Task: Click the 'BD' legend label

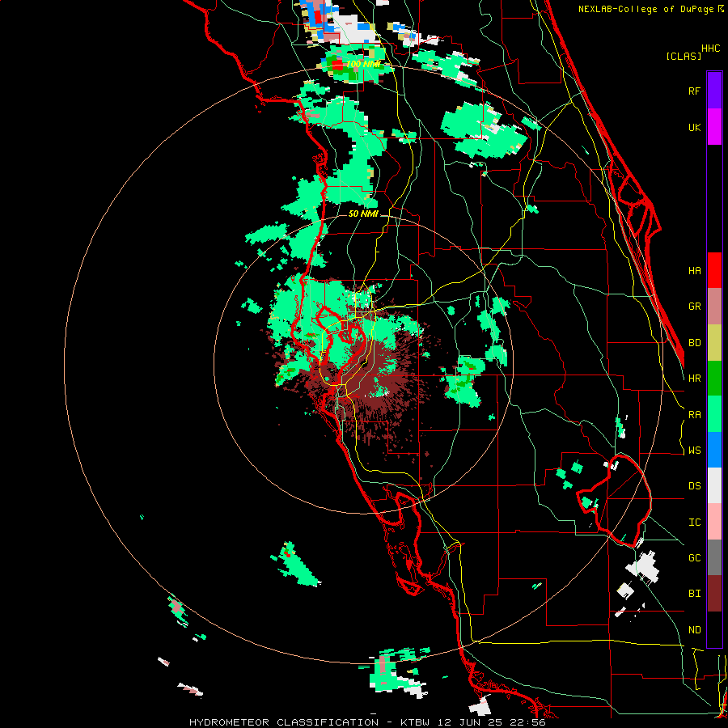Action: (x=694, y=343)
